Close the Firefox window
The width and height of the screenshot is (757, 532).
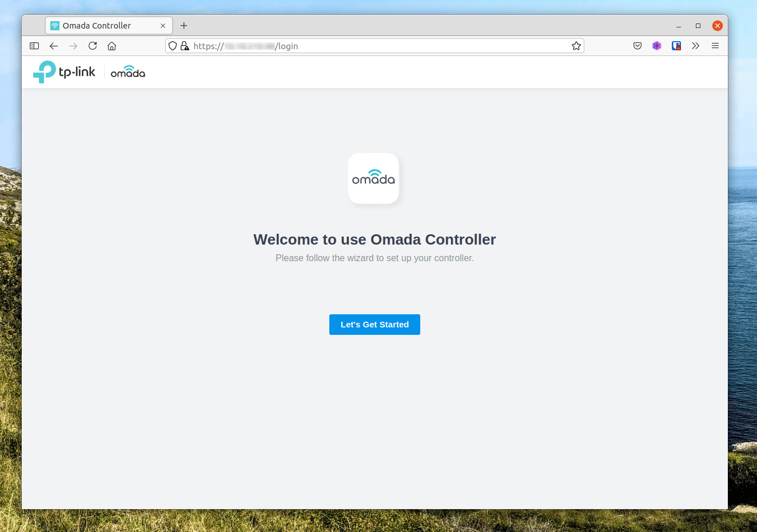(x=718, y=26)
